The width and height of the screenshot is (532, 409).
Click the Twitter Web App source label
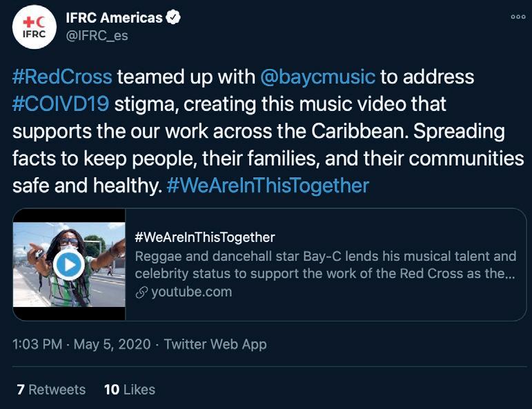(217, 344)
